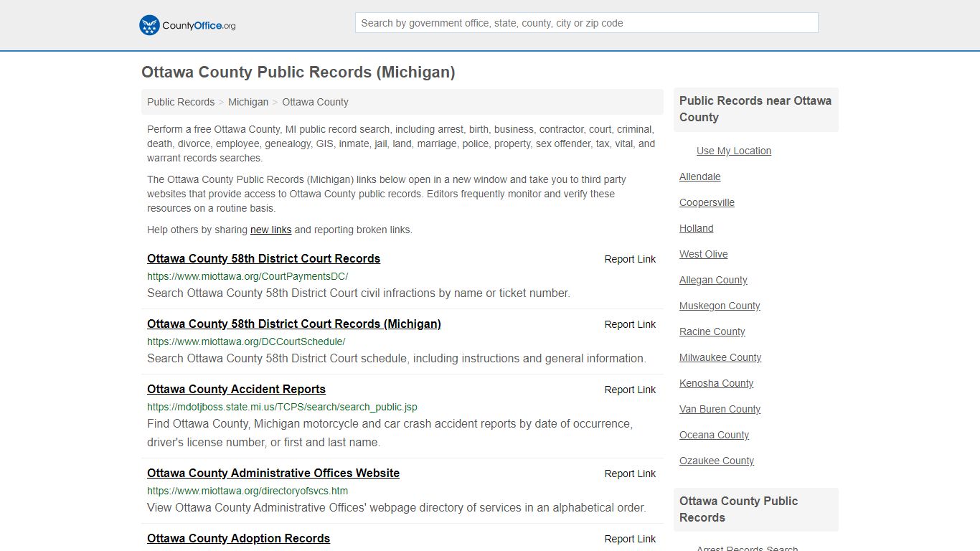This screenshot has width=980, height=551.
Task: Visit miottawa.org directoryofsvcs URL
Action: [248, 491]
